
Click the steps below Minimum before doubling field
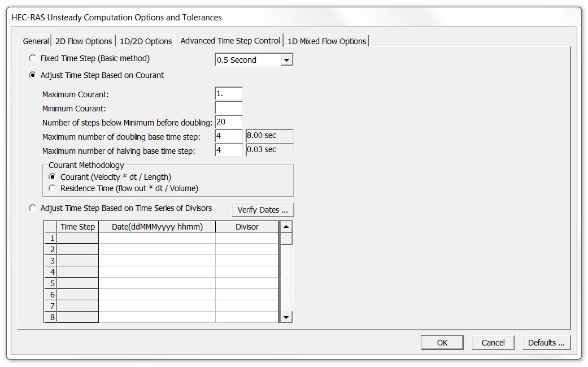[x=229, y=122]
